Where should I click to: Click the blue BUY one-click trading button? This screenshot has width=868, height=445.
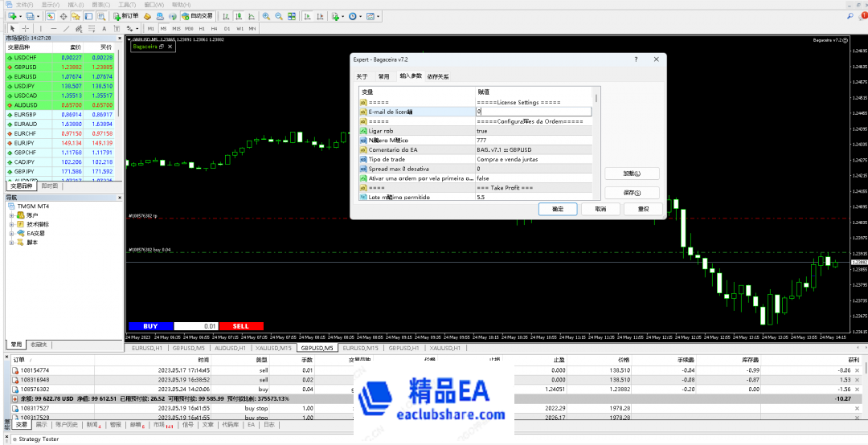point(150,326)
